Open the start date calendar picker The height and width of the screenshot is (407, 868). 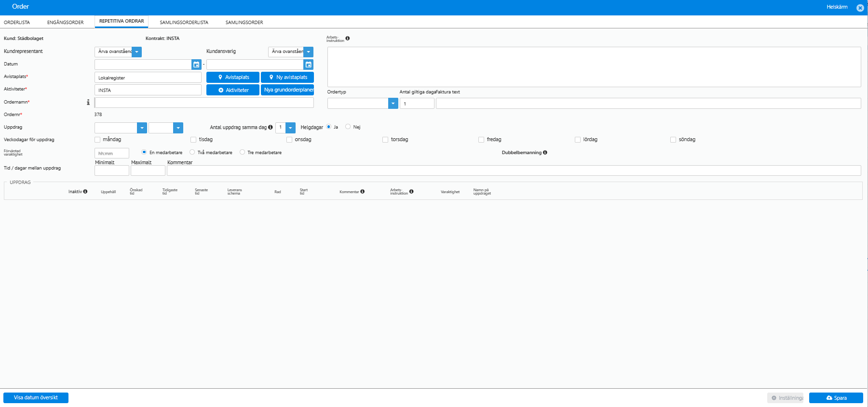pos(196,65)
